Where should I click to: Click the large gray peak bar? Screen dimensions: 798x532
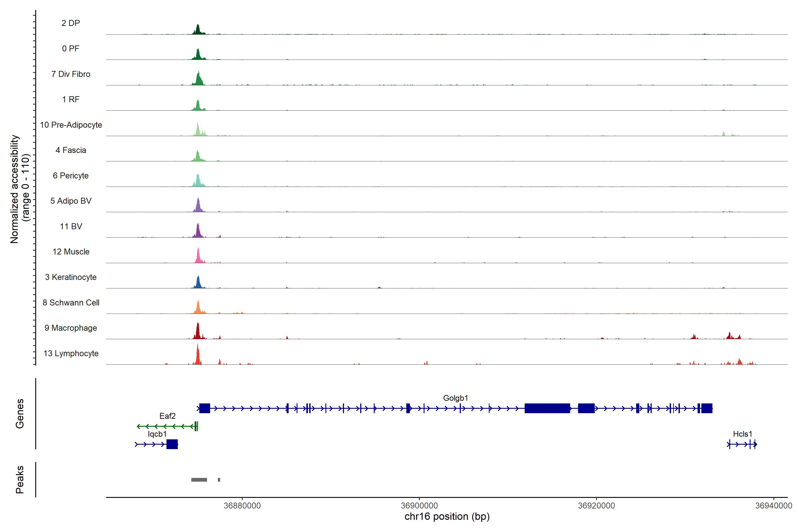tap(199, 480)
